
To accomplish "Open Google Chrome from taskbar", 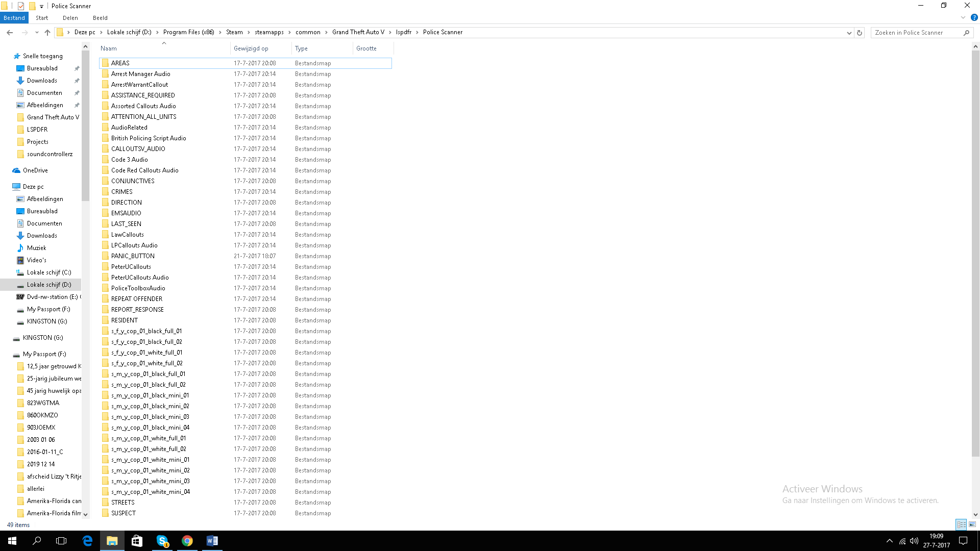I will pyautogui.click(x=187, y=541).
